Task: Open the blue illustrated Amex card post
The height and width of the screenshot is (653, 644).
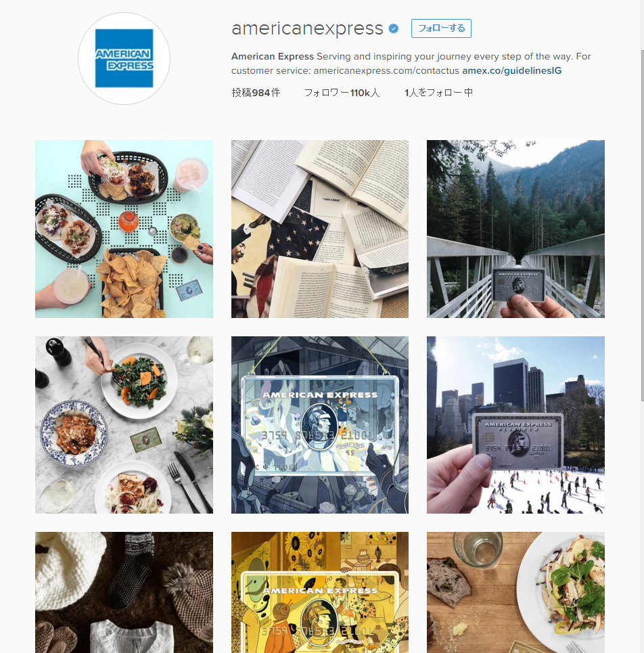Action: tap(320, 425)
